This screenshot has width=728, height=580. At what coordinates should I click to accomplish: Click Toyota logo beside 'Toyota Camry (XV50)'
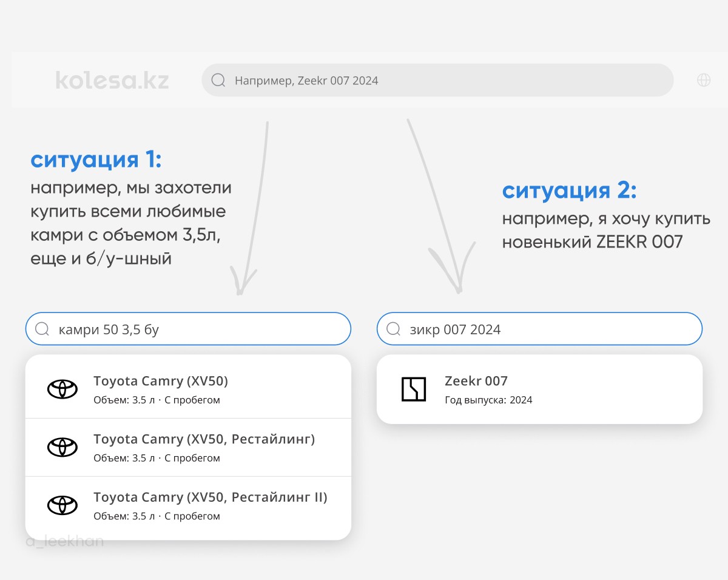coord(62,389)
